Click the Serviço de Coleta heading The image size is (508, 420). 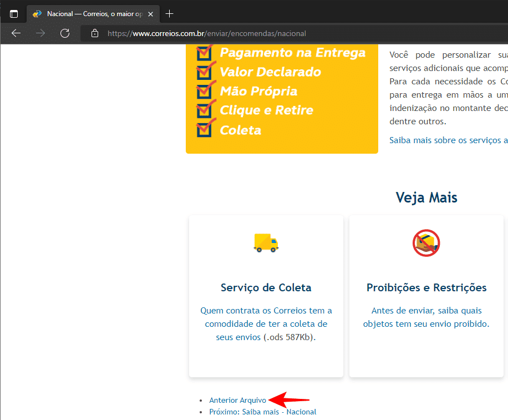coord(266,287)
